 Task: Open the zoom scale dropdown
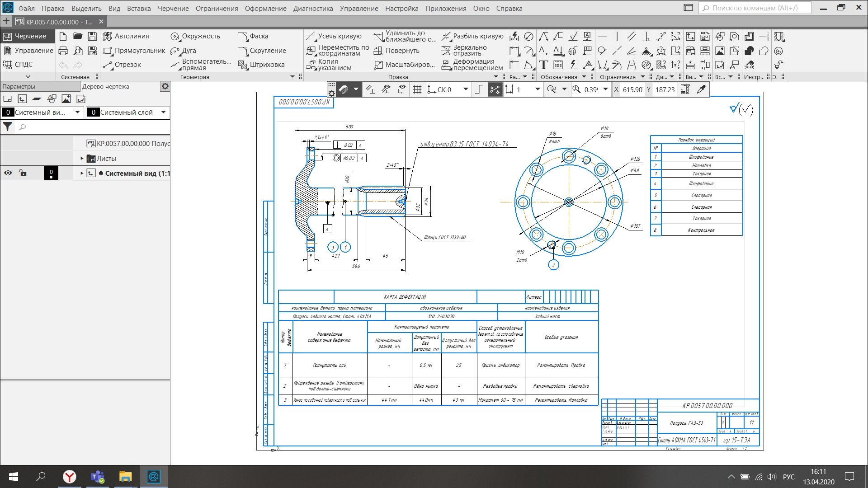606,89
